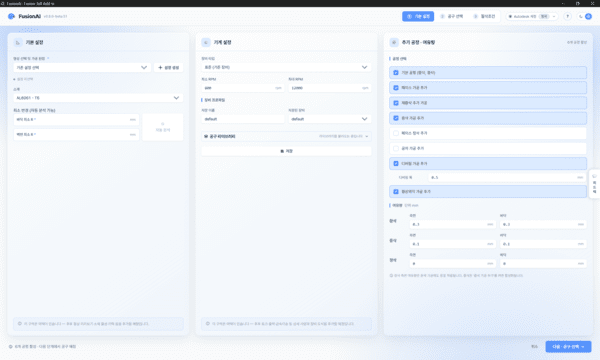This screenshot has width=600, height=360.
Task: Click the version label beside FusionAI
Action: pyautogui.click(x=55, y=16)
